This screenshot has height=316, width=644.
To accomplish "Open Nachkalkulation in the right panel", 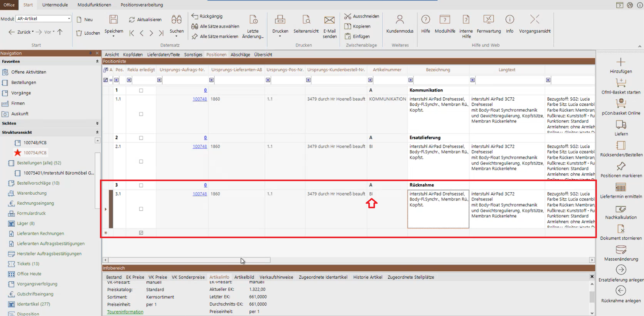I will pos(621,209).
